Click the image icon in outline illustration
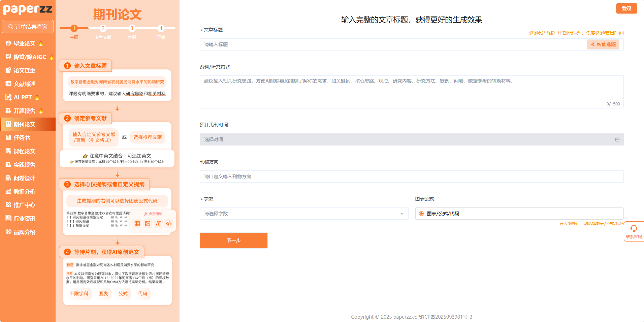This screenshot has width=644, height=322. [x=148, y=224]
